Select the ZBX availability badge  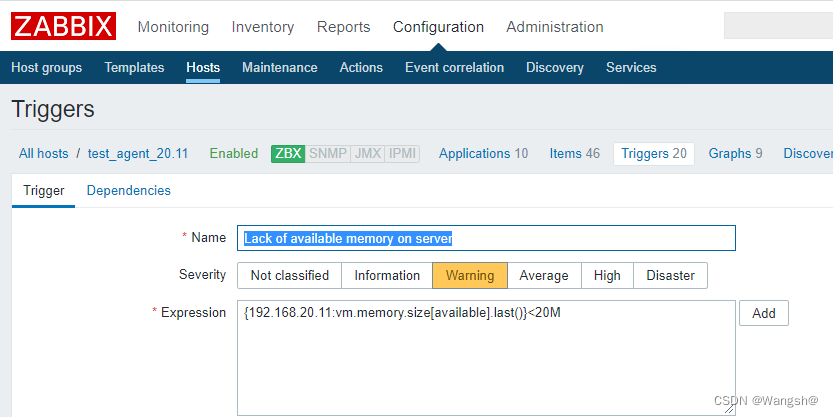pyautogui.click(x=288, y=154)
